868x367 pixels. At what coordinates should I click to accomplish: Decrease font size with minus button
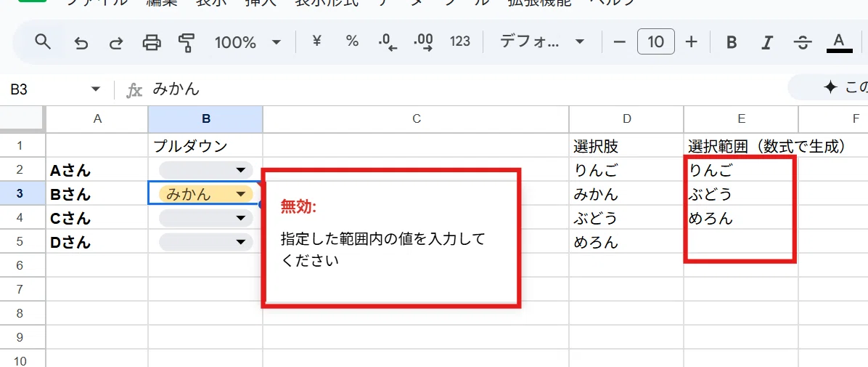[620, 41]
